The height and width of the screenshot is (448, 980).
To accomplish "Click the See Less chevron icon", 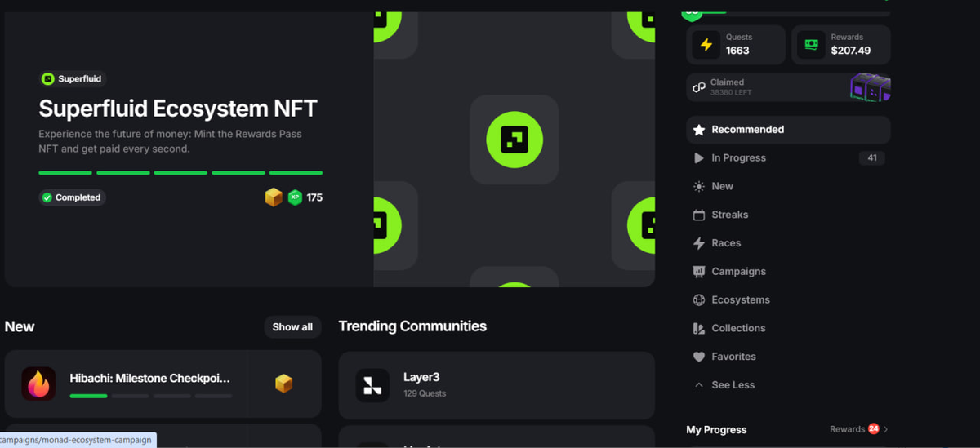I will (x=699, y=385).
